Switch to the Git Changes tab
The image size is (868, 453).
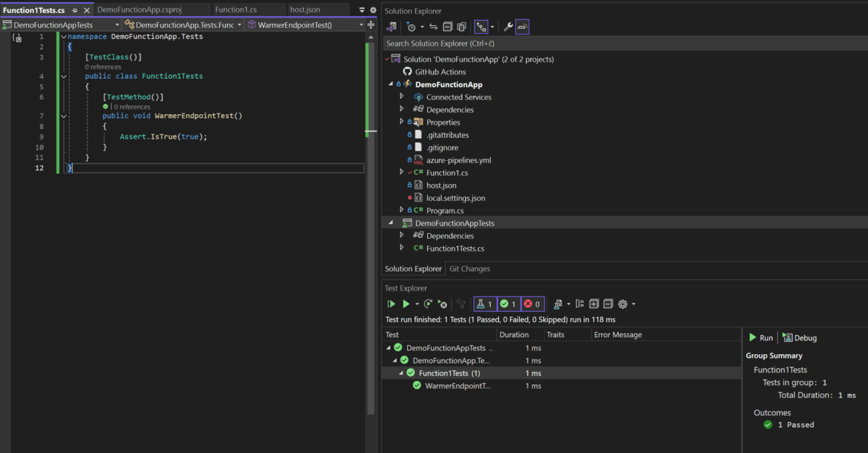[470, 268]
